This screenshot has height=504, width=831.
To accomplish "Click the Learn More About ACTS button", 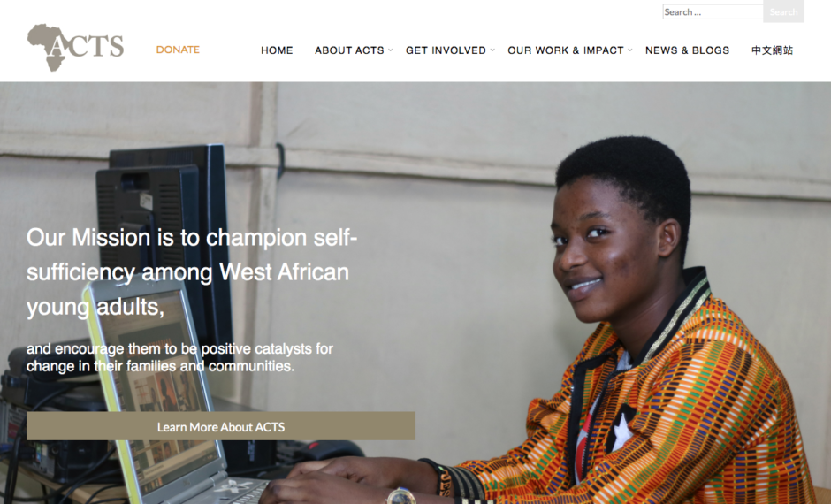I will tap(221, 426).
